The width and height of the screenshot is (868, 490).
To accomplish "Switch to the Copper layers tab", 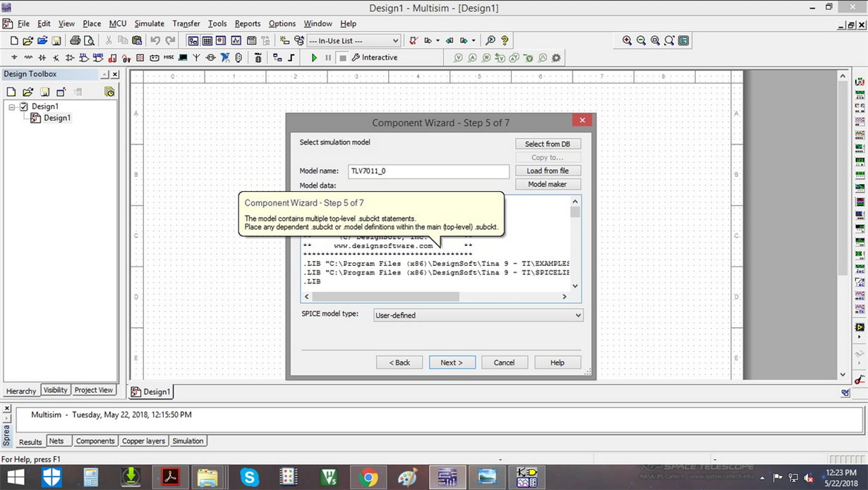I will click(x=144, y=441).
